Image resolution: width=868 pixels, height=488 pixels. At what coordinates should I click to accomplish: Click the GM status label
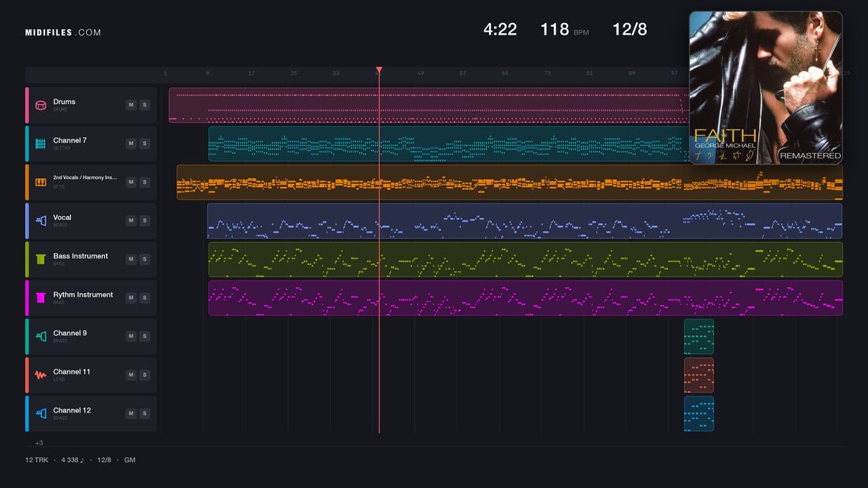[129, 460]
